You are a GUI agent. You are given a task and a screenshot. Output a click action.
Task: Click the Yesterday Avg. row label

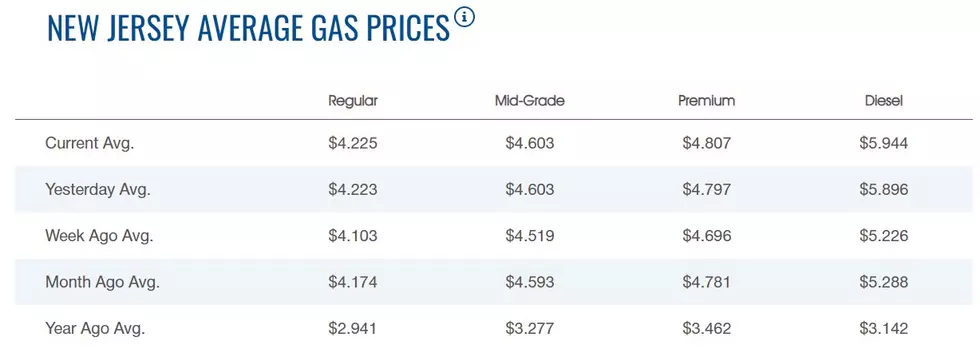pyautogui.click(x=98, y=190)
